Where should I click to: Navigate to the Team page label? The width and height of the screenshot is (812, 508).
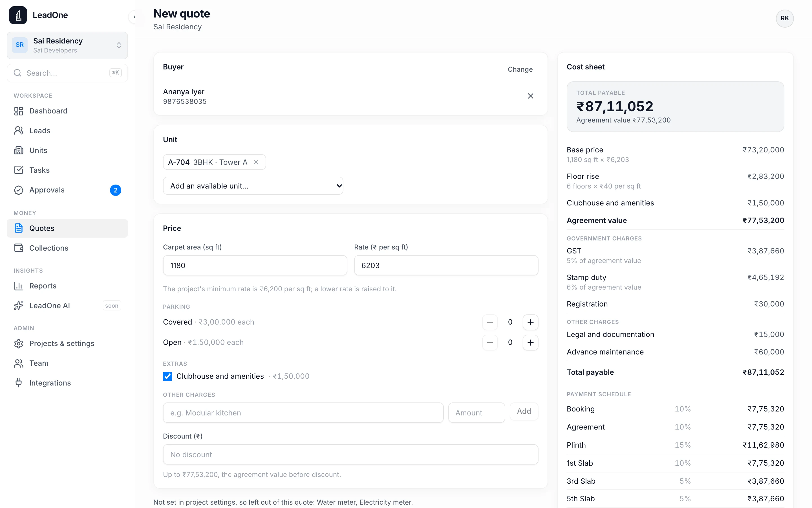39,363
